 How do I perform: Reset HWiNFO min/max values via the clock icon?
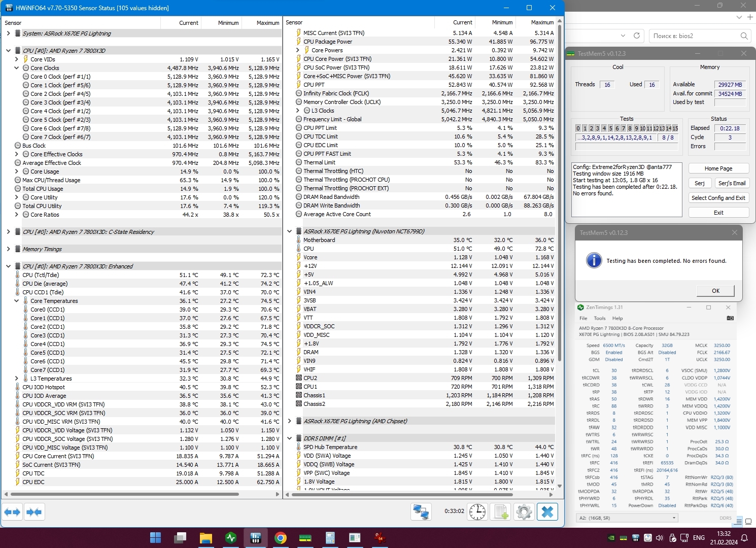[x=477, y=512]
